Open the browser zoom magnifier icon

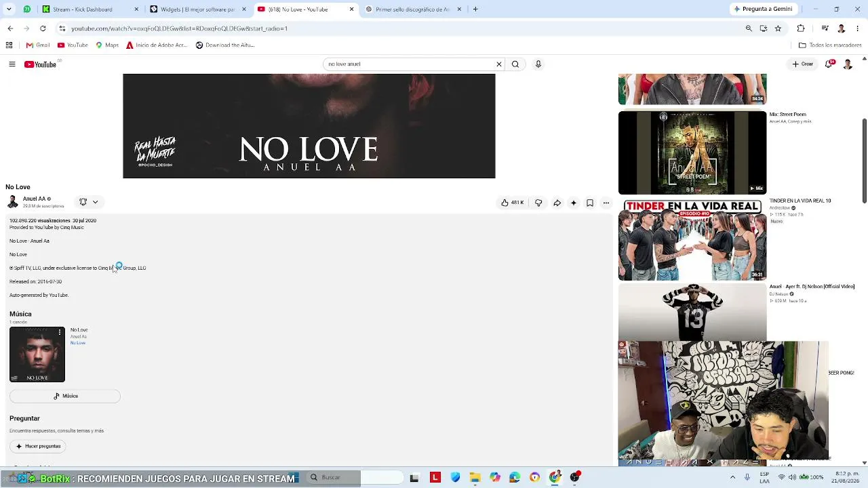(x=749, y=28)
